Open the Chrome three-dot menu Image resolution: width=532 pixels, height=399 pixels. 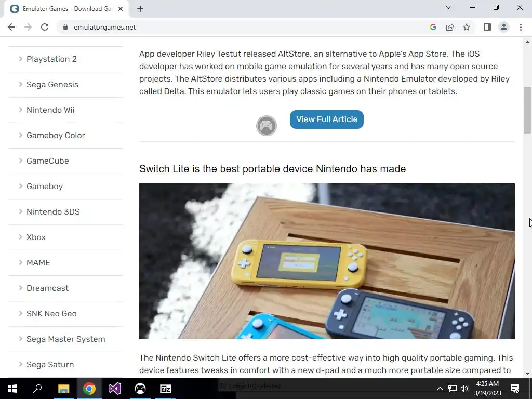[521, 27]
